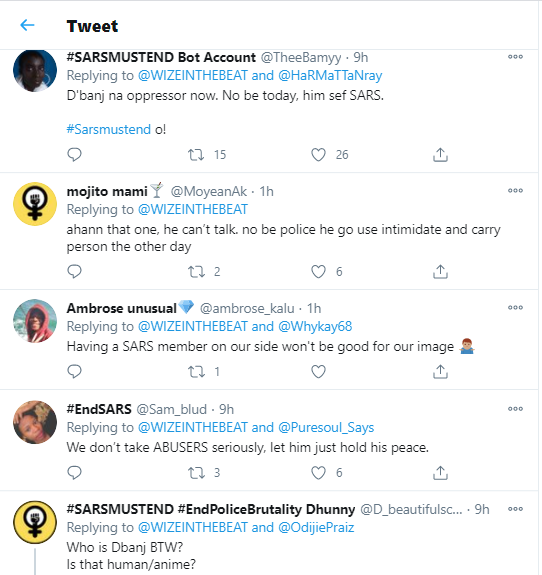542x575 pixels.
Task: Retweet the tweet with 15 retweets
Action: [x=196, y=155]
